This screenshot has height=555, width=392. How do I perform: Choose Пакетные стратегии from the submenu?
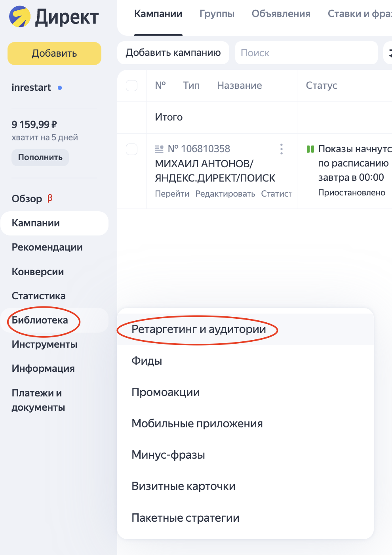coord(245,518)
